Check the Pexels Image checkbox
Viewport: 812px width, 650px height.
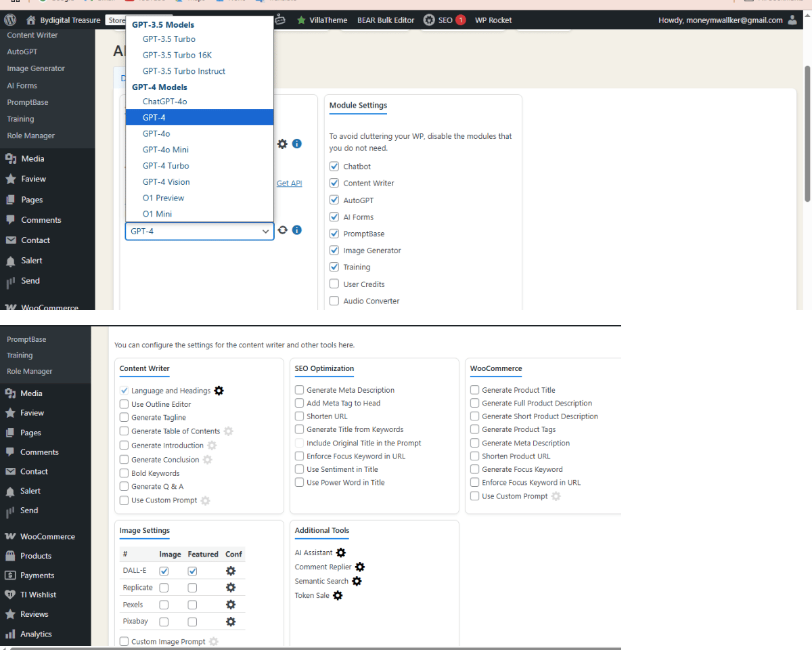(164, 605)
